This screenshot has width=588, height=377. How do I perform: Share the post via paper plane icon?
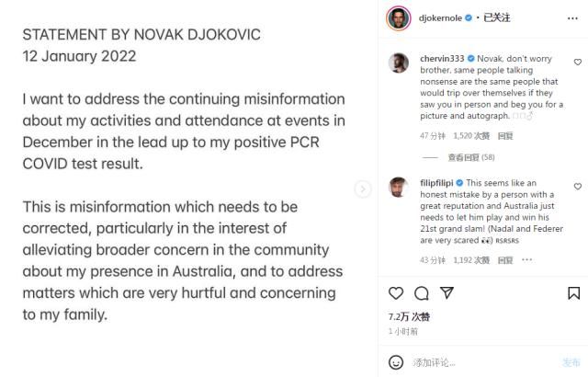pyautogui.click(x=447, y=293)
